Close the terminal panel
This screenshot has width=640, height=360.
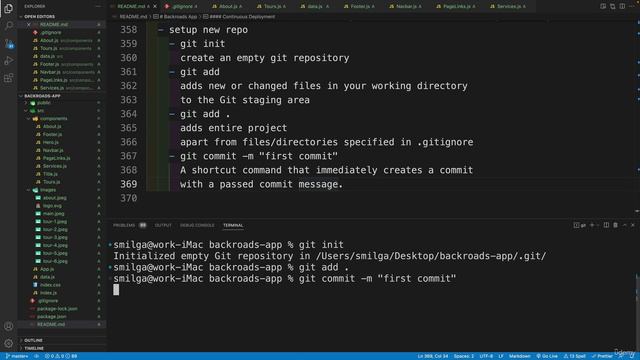click(x=633, y=225)
